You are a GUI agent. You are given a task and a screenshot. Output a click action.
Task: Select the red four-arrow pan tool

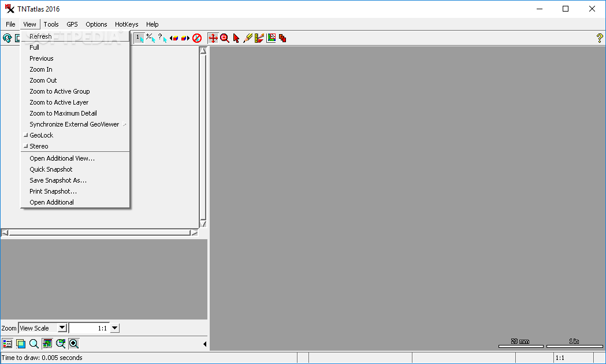213,38
